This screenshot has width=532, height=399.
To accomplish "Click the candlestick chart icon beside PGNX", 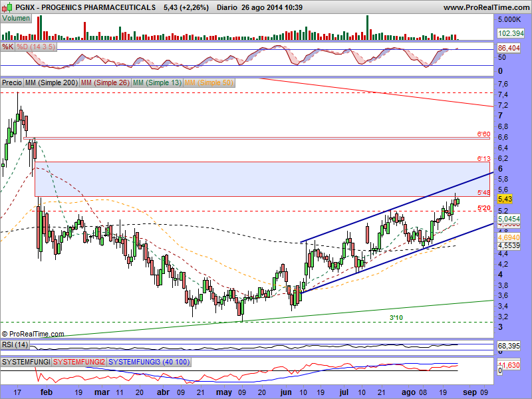I will [x=8, y=7].
